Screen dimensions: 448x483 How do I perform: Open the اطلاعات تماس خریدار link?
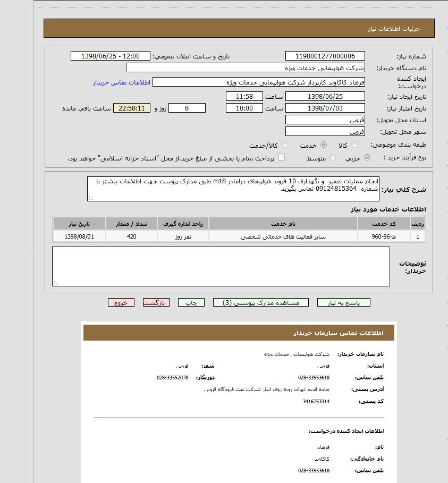coord(122,82)
